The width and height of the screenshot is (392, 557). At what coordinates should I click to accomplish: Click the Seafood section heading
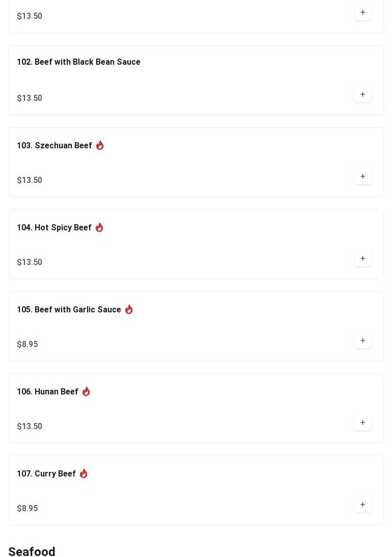(x=32, y=551)
